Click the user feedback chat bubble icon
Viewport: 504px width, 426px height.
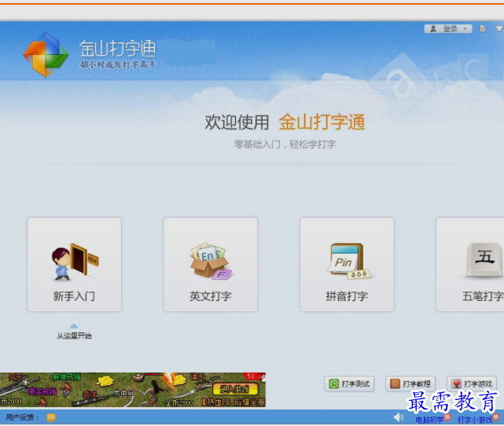(51, 417)
